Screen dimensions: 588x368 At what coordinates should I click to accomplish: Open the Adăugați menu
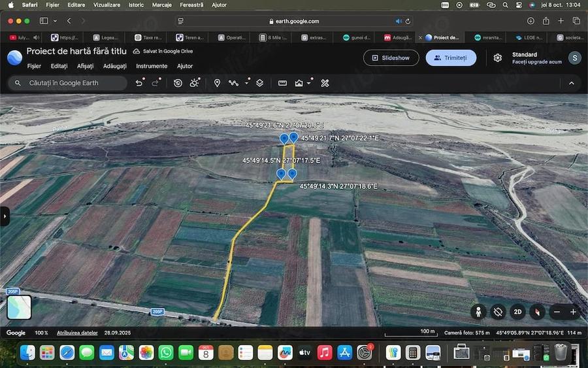[x=115, y=66]
